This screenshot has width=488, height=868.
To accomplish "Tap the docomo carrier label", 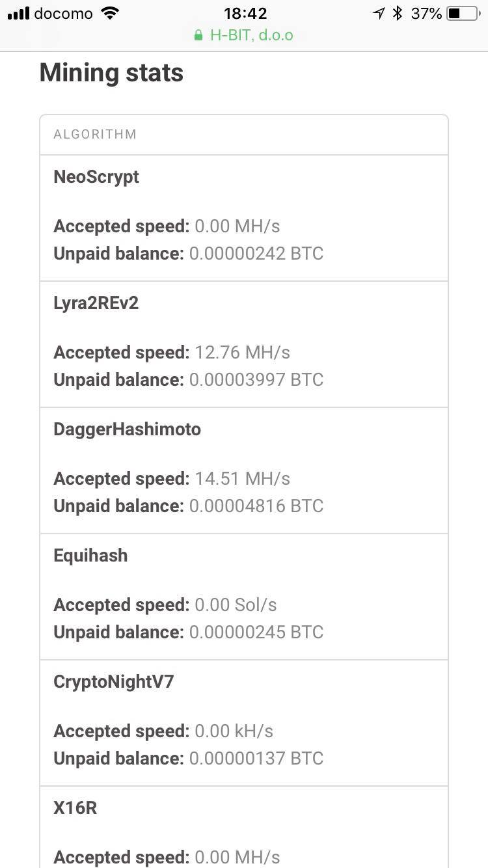I will point(63,13).
